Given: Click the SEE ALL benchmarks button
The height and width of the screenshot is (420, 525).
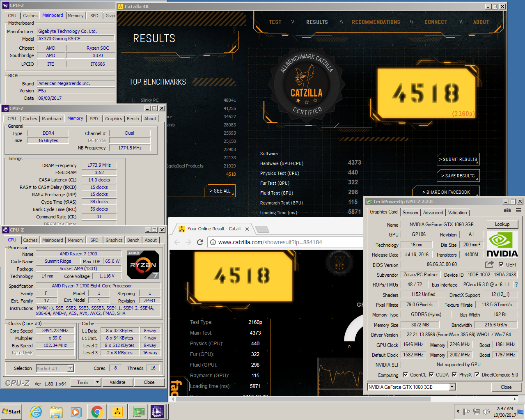Looking at the screenshot, I should 220,191.
